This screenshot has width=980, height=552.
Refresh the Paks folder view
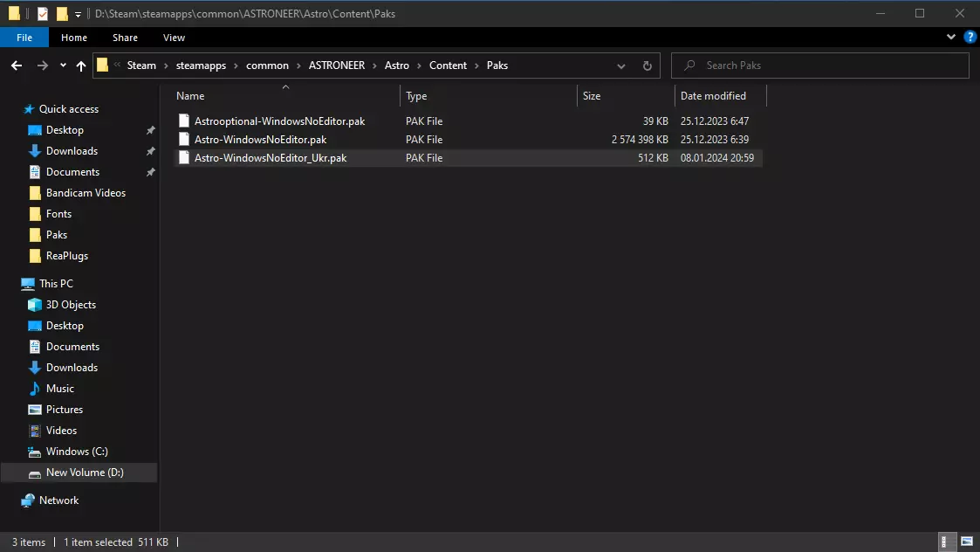(647, 66)
